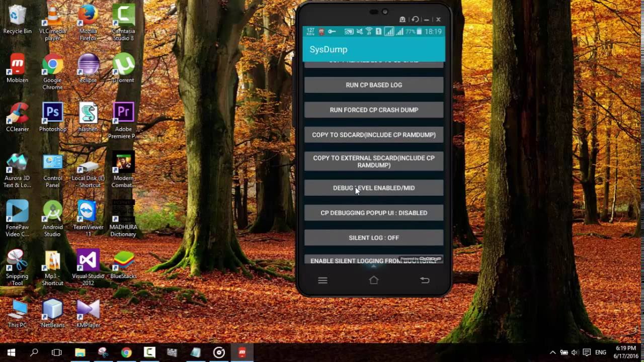Image resolution: width=644 pixels, height=362 pixels.
Task: Open Task View from the taskbar
Action: click(x=57, y=352)
